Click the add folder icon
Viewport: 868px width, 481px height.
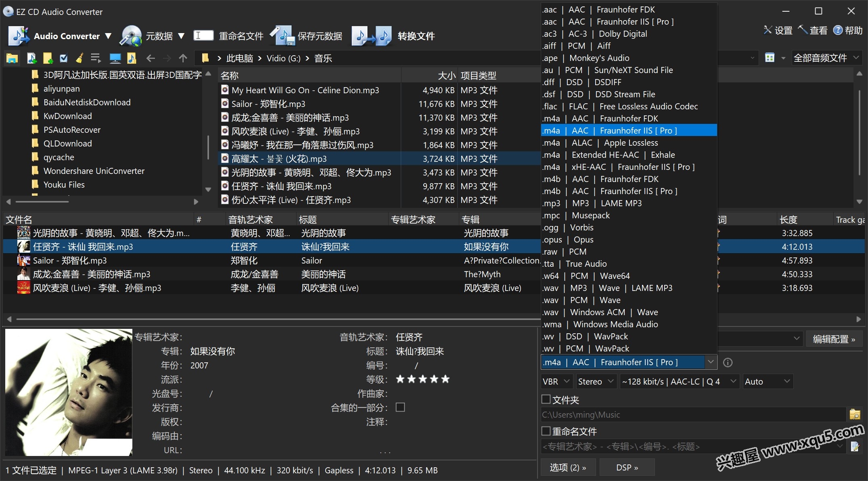pos(48,59)
